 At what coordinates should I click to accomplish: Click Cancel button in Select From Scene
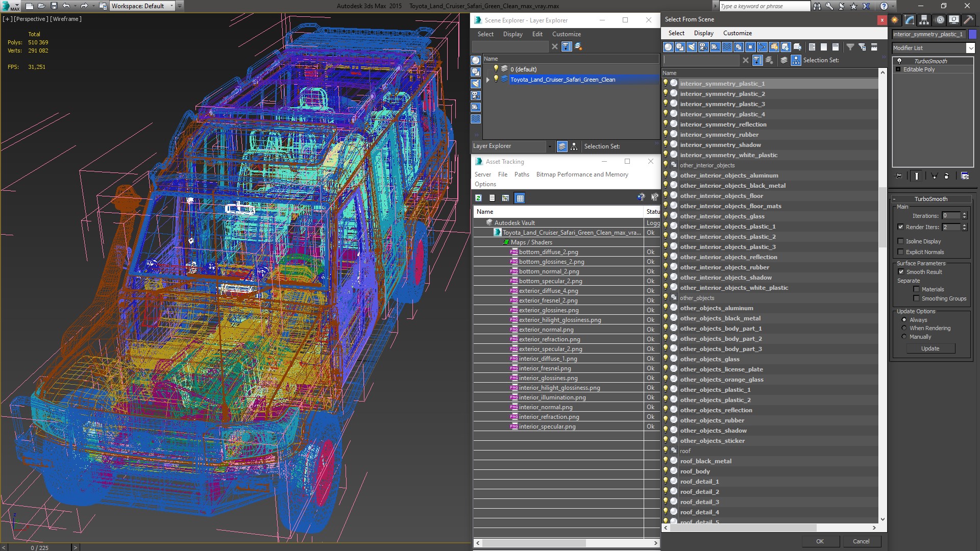pos(861,541)
